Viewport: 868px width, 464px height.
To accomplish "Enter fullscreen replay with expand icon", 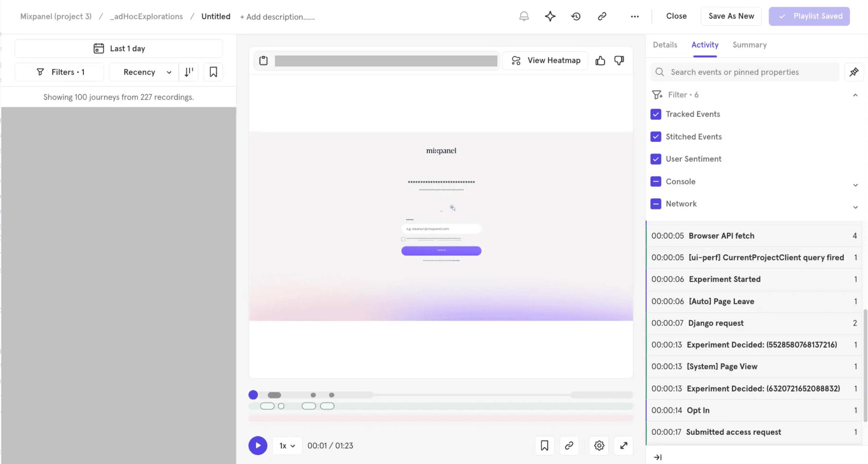I will tap(624, 445).
